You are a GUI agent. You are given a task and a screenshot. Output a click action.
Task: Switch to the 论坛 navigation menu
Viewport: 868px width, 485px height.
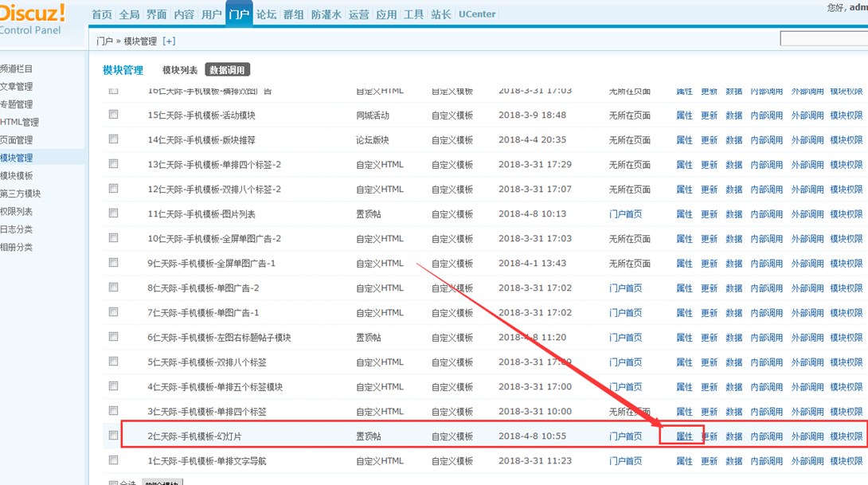(x=266, y=14)
